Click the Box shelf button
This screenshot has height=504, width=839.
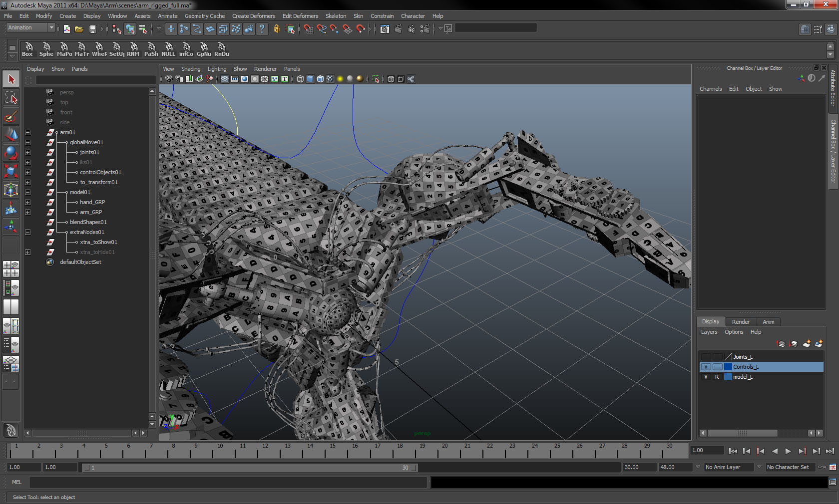point(28,50)
